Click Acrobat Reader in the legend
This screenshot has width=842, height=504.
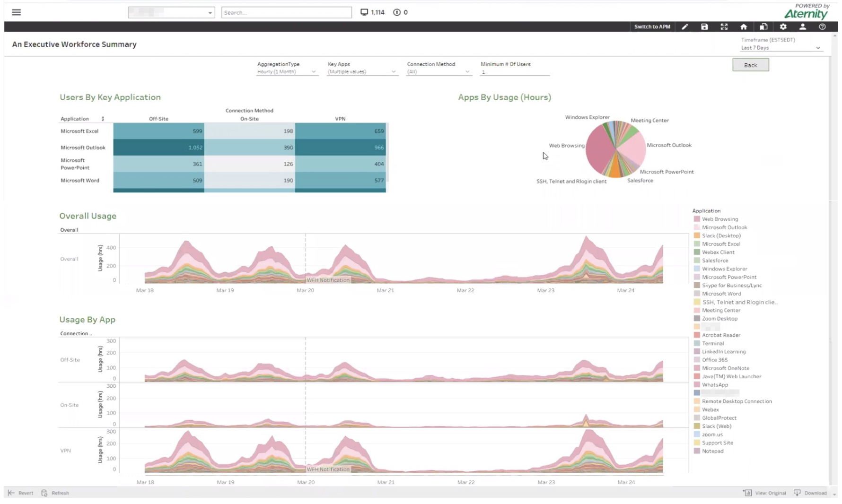coord(721,335)
